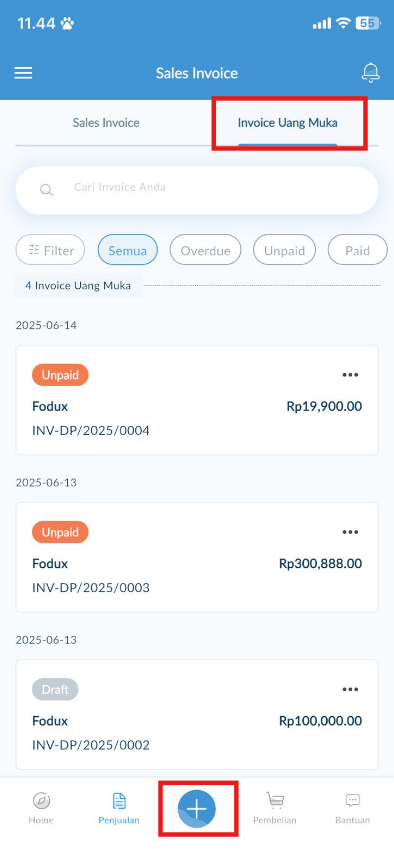Switch to Invoice Uang Muka tab

coord(287,123)
